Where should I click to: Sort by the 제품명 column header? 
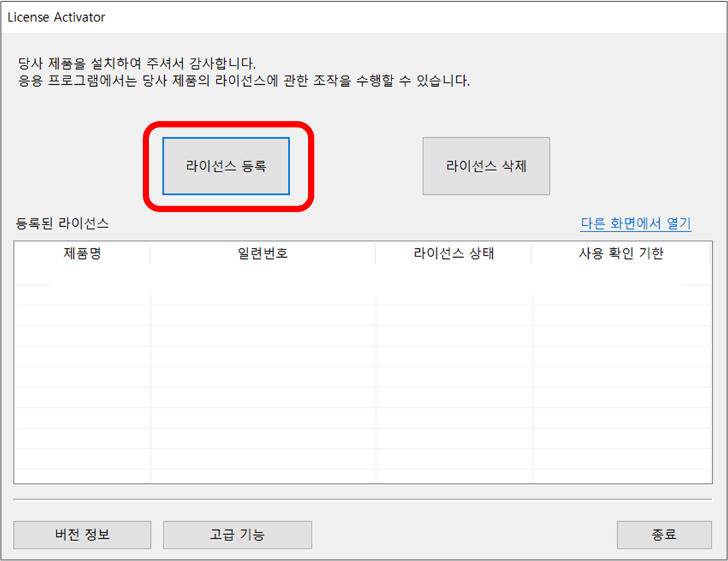pyautogui.click(x=82, y=254)
